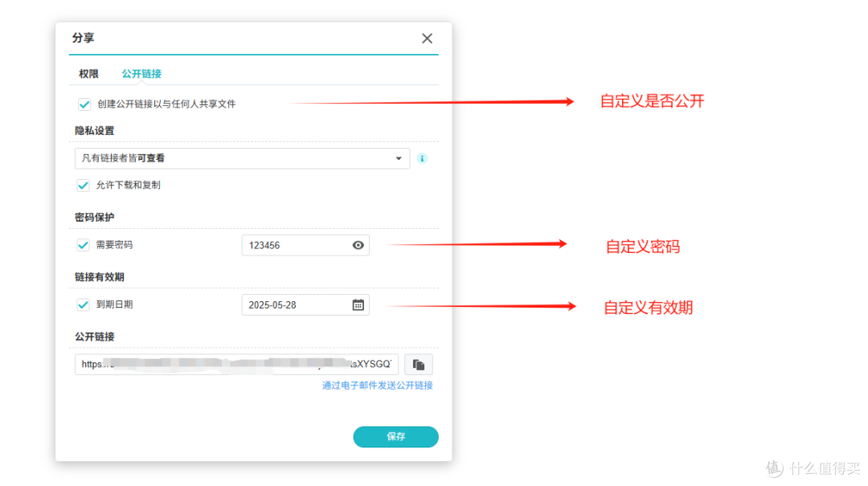Click the privacy info icon
Screen dimensions: 868x486
point(423,158)
